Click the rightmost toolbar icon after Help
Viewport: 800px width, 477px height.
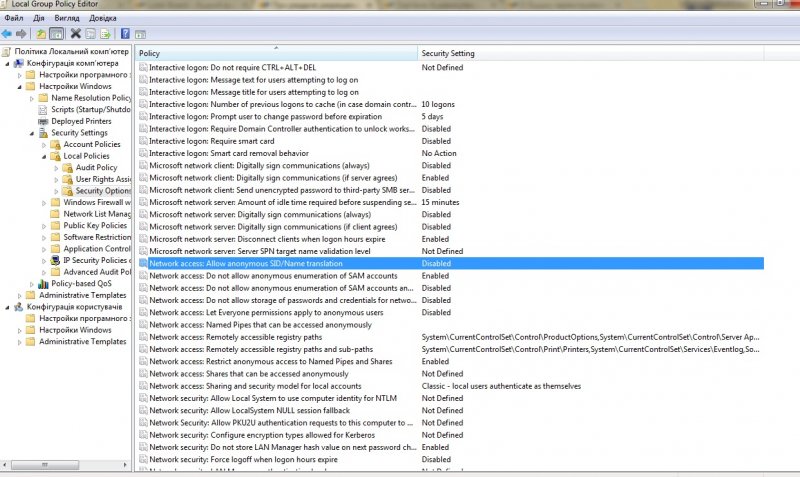[141, 33]
